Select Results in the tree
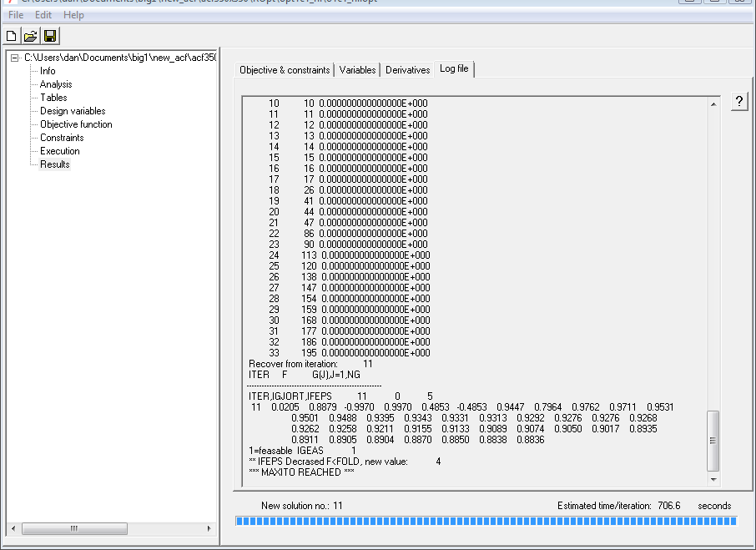The height and width of the screenshot is (550, 756). tap(55, 164)
